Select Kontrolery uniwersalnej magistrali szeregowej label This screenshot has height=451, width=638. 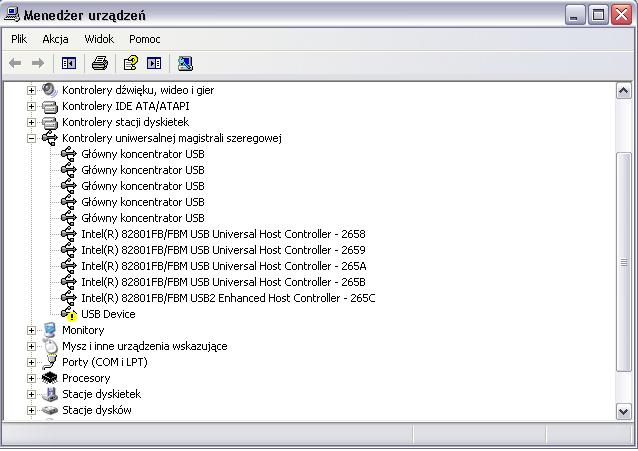172,138
